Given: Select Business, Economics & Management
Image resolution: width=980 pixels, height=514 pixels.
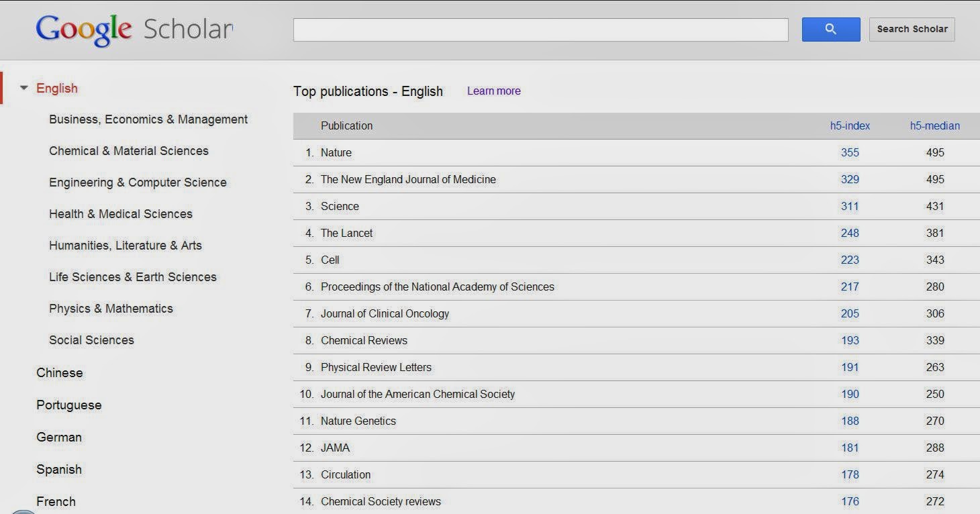Looking at the screenshot, I should (148, 119).
